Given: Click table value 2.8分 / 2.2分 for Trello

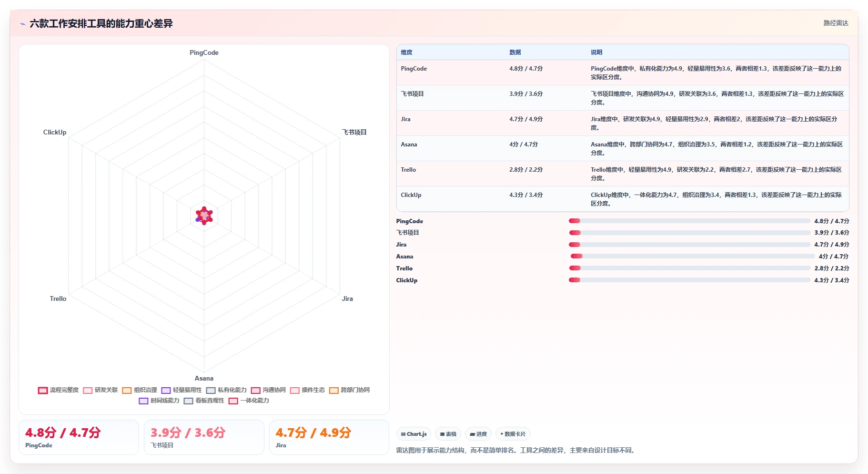Looking at the screenshot, I should click(x=526, y=170).
